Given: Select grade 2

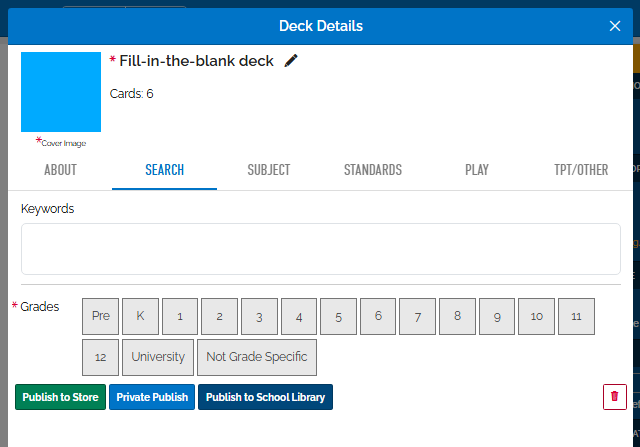Looking at the screenshot, I should click(x=219, y=316).
